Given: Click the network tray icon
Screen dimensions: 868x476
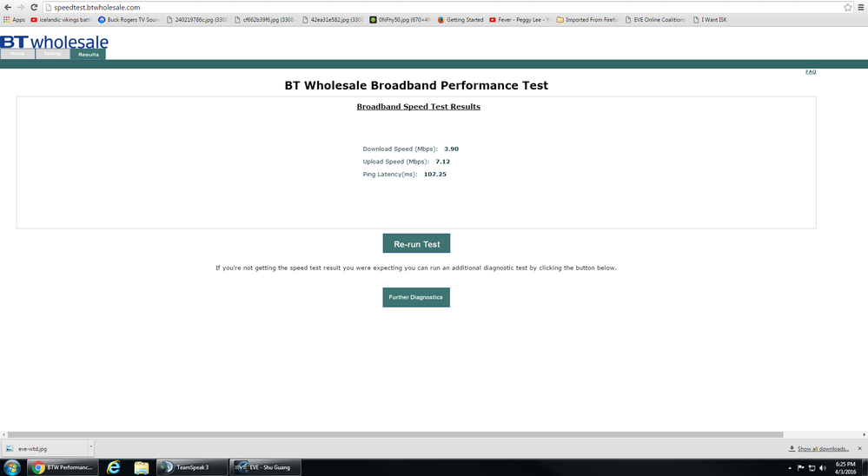Looking at the screenshot, I should point(812,467).
